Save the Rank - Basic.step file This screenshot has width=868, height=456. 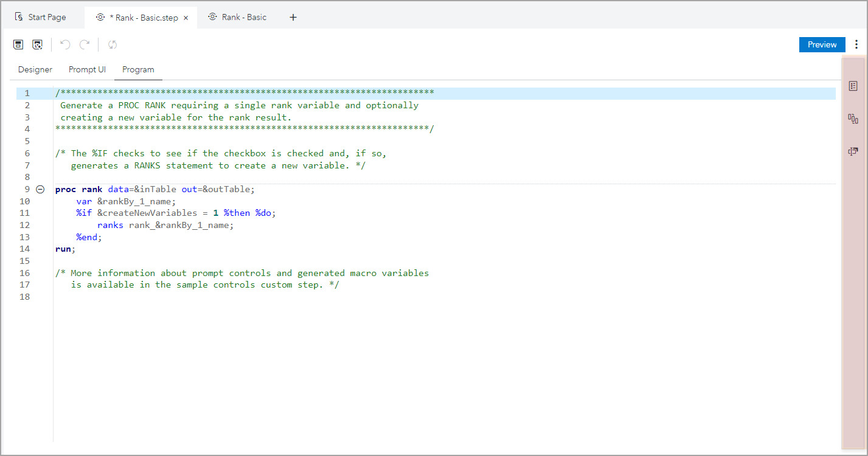(18, 44)
